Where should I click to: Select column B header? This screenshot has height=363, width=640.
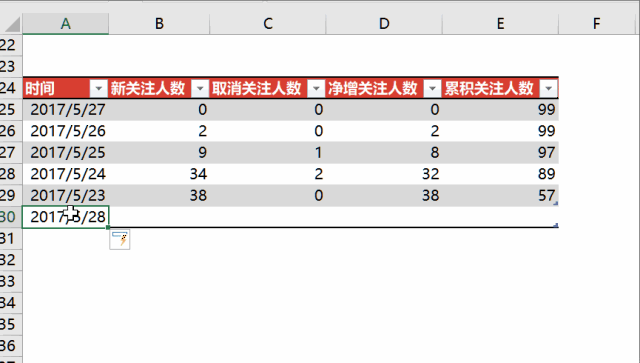(159, 24)
